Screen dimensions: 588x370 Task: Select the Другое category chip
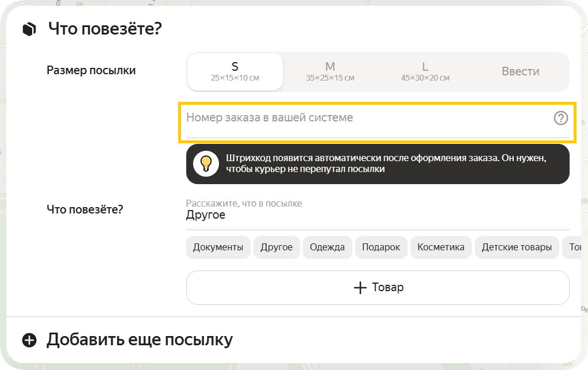click(x=276, y=247)
